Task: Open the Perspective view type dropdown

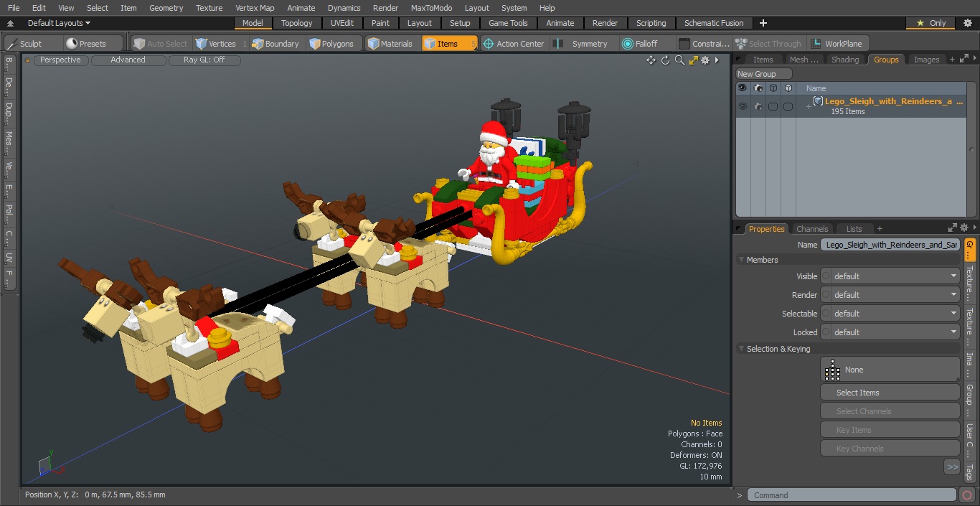Action: pyautogui.click(x=61, y=60)
